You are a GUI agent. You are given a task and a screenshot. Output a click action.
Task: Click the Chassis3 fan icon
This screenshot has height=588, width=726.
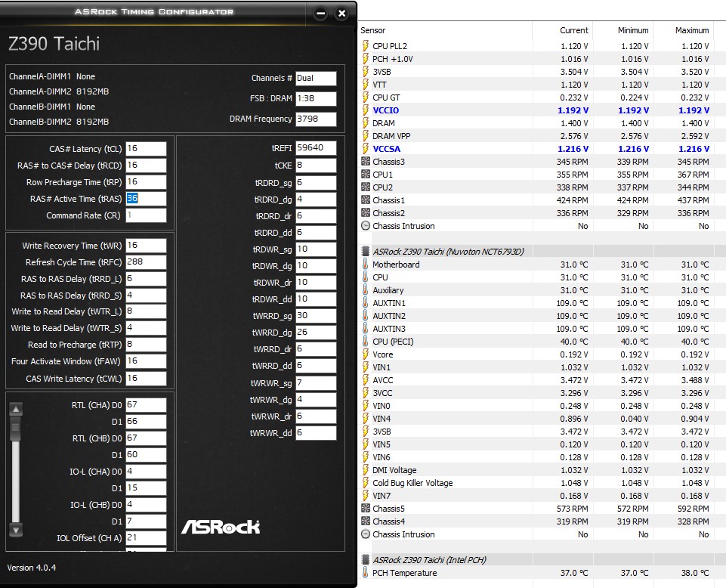click(x=366, y=162)
